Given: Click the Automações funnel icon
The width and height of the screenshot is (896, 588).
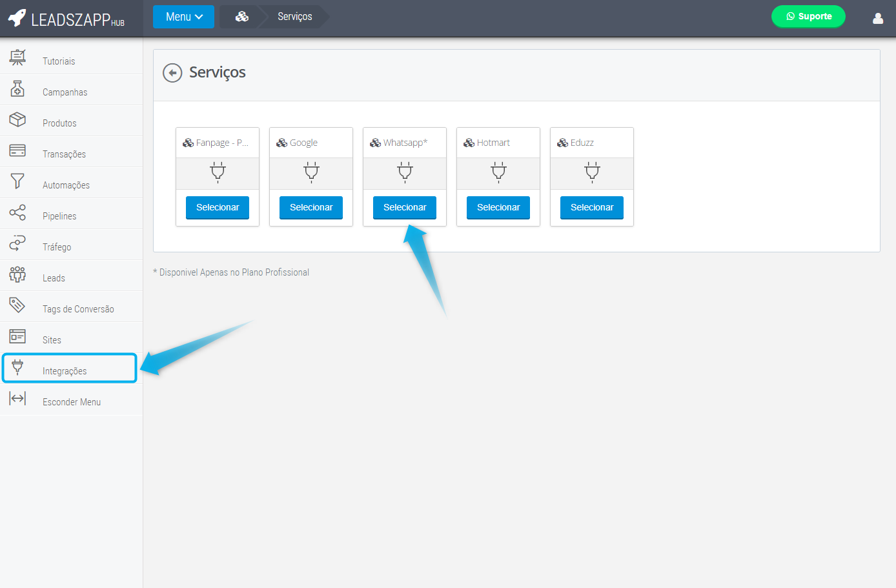Looking at the screenshot, I should click(x=17, y=182).
